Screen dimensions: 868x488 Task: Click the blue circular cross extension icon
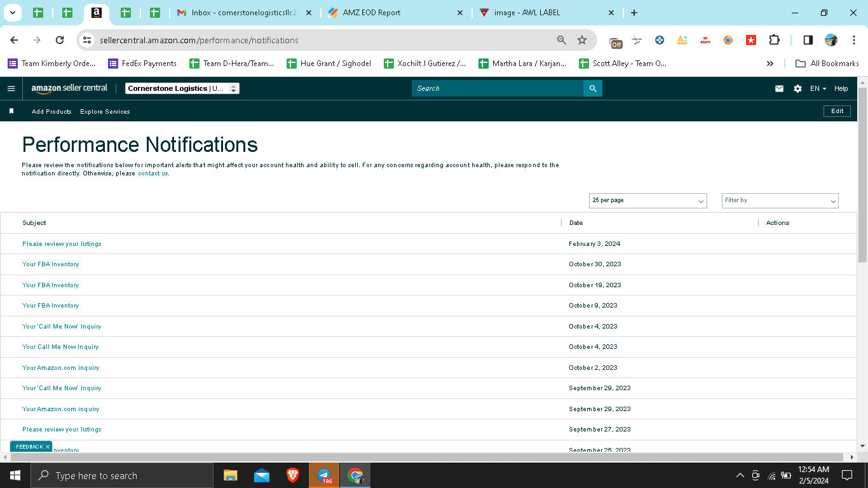[x=660, y=40]
